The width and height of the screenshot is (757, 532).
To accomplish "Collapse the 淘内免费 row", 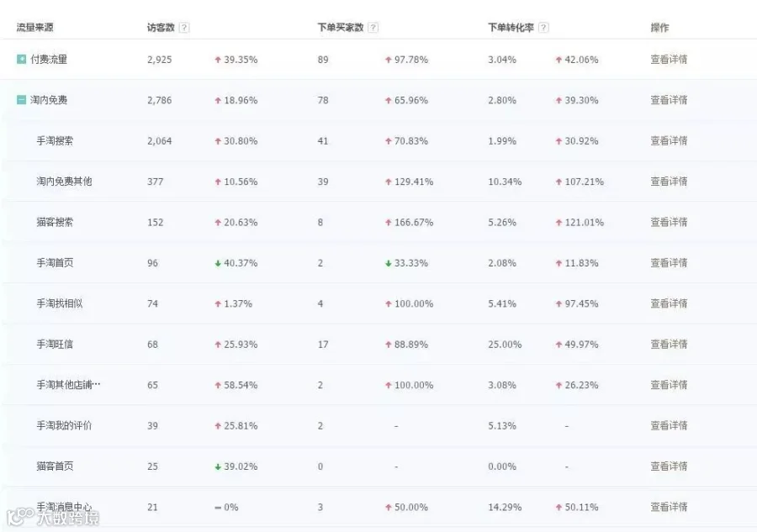I will (21, 100).
